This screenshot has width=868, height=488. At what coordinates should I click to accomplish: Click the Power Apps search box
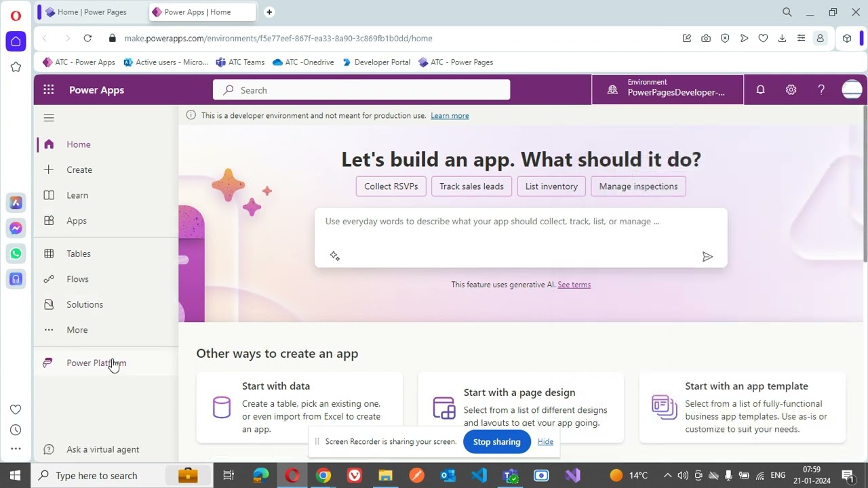coord(361,90)
